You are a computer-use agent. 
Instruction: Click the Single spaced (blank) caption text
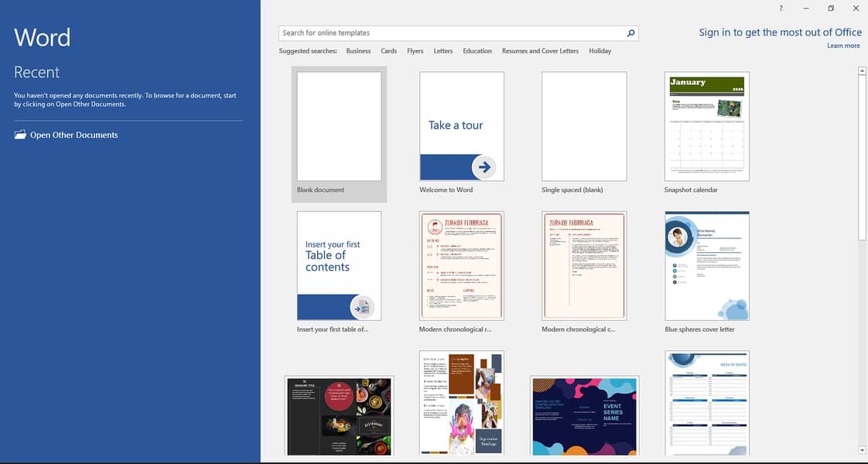coord(572,189)
